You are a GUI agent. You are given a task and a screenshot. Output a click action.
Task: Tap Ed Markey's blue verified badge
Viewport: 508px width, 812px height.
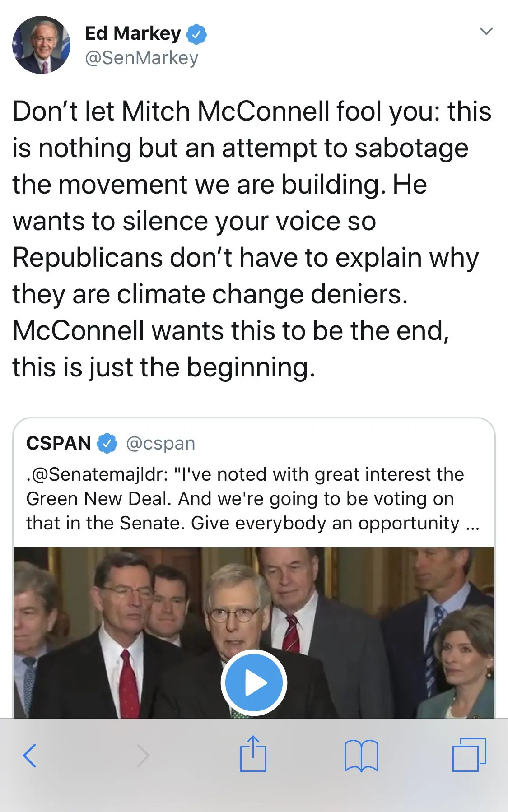pyautogui.click(x=196, y=35)
